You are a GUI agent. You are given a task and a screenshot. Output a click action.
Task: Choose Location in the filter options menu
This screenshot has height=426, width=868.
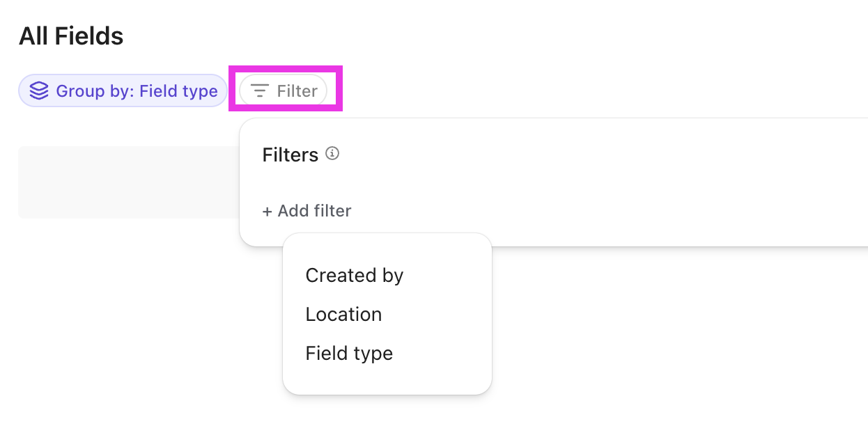tap(343, 314)
